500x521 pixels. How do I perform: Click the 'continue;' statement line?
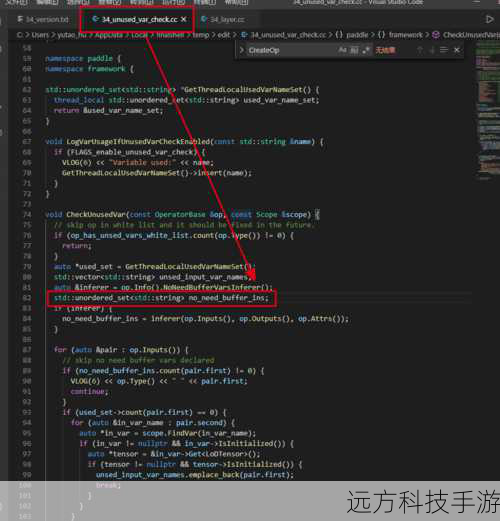(89, 391)
